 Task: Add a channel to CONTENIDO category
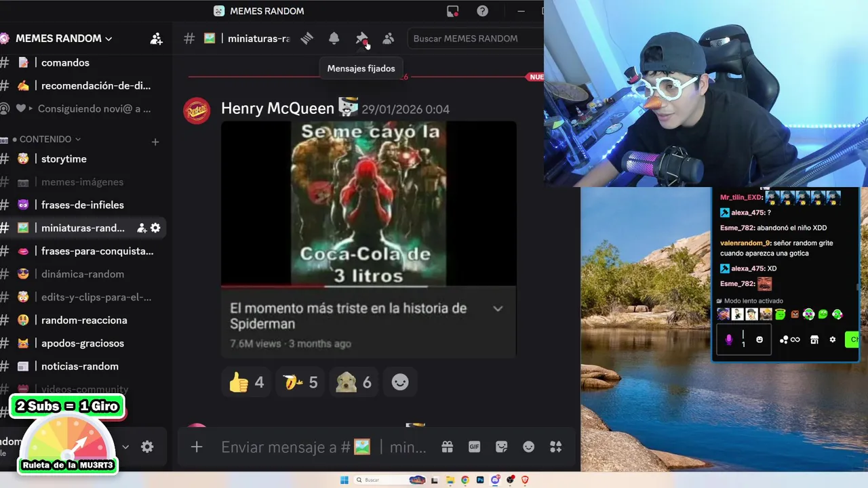[155, 142]
